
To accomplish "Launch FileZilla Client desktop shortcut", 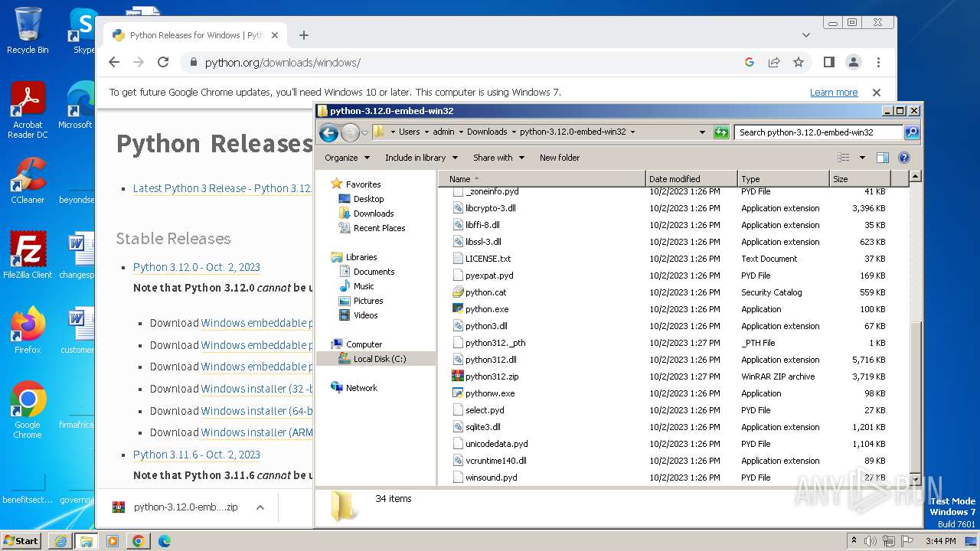I will click(x=28, y=256).
